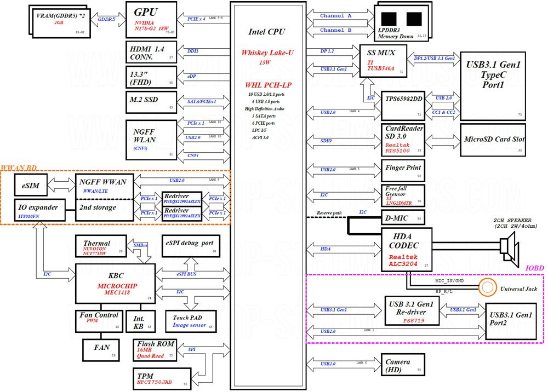The height and width of the screenshot is (392, 548).
Task: Select the USB3.1 Gen1 TypeC Port1 block
Action: (x=493, y=86)
